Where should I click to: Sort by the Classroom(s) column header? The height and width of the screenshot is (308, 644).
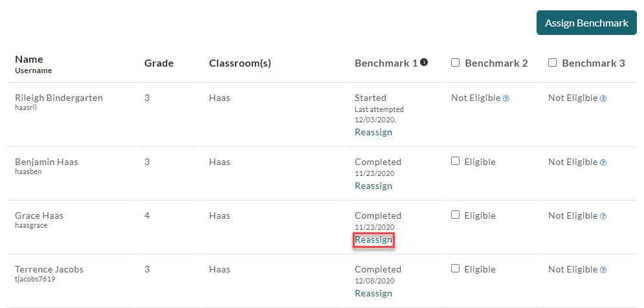tap(240, 63)
